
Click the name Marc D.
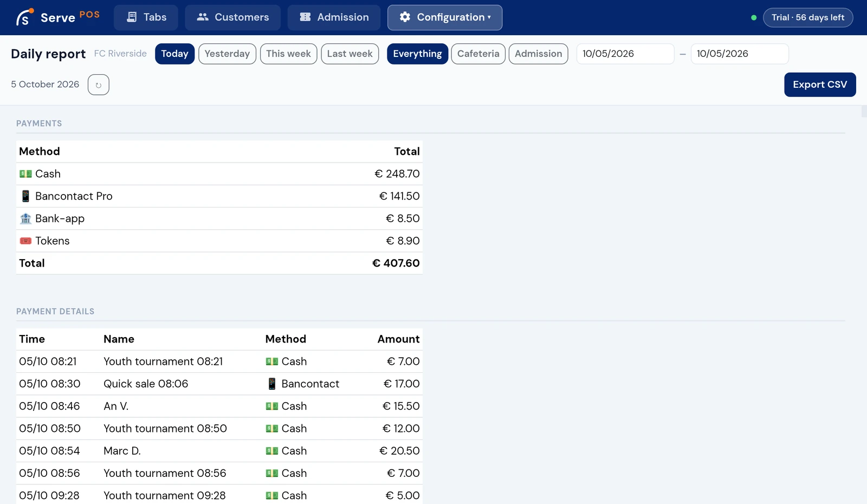(122, 451)
